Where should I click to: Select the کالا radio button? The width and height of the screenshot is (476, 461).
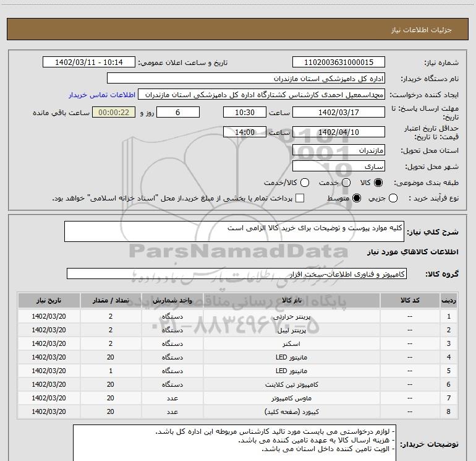[x=378, y=183]
